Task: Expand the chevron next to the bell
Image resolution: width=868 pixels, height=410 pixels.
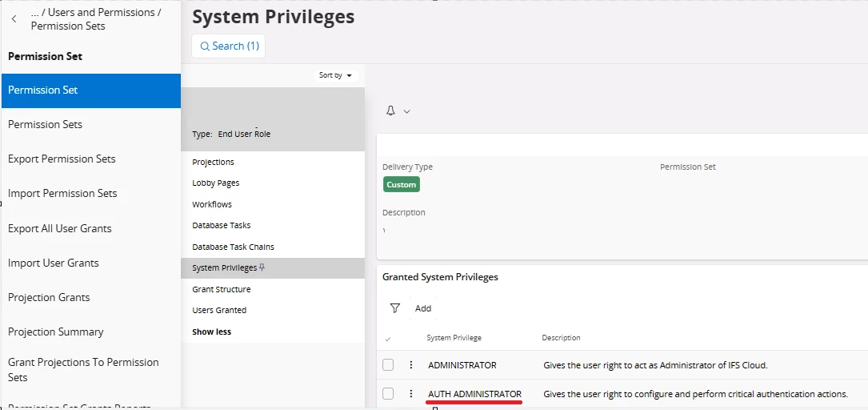Action: [x=407, y=112]
